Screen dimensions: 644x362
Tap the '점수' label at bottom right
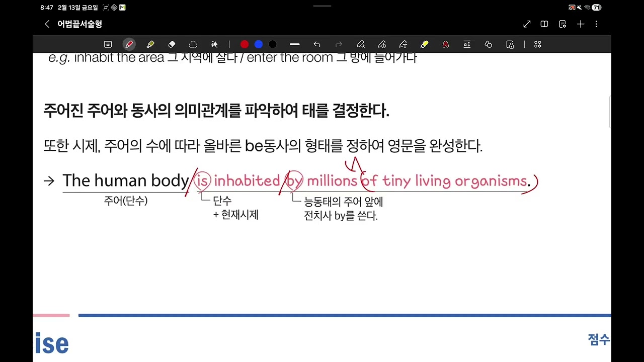[599, 340]
